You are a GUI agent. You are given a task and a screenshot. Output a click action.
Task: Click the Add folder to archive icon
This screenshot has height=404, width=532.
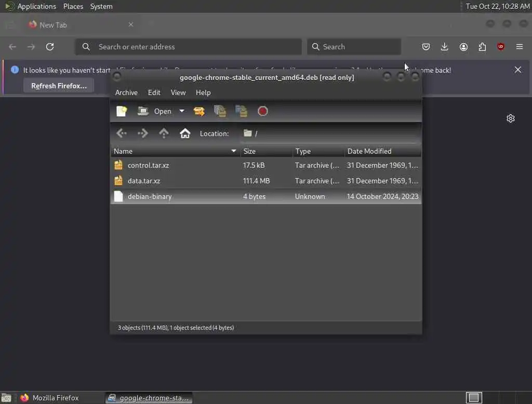241,111
